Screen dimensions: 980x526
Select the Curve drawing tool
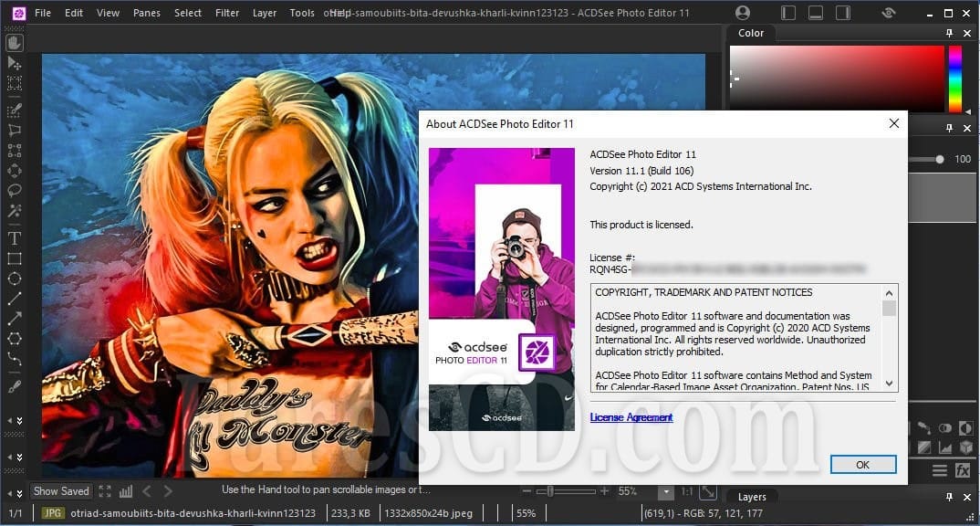click(15, 358)
